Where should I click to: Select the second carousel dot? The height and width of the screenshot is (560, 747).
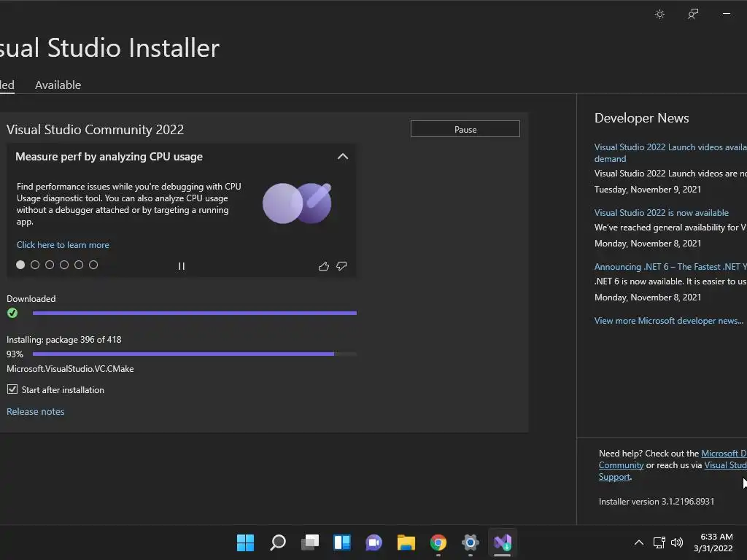pos(35,265)
